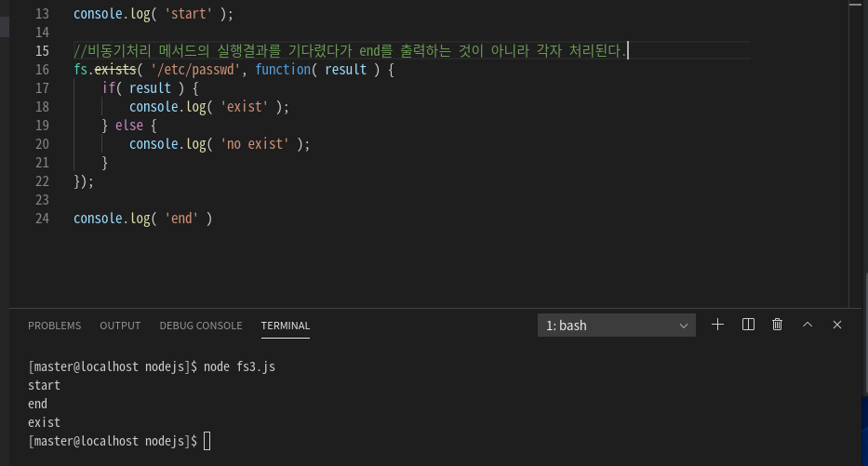868x466 pixels.
Task: Maximize panel with the up chevron
Action: pyautogui.click(x=808, y=325)
